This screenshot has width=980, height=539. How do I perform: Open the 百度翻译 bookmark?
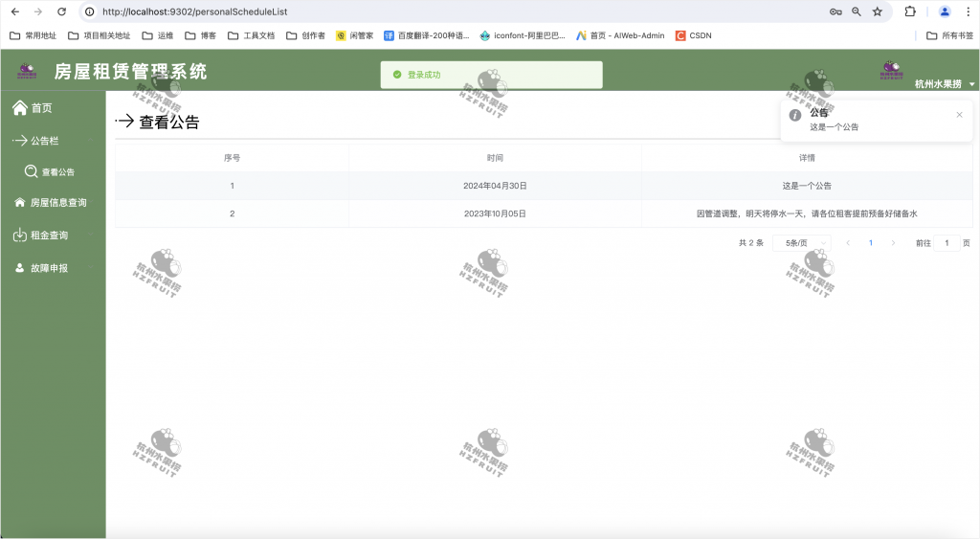click(426, 35)
